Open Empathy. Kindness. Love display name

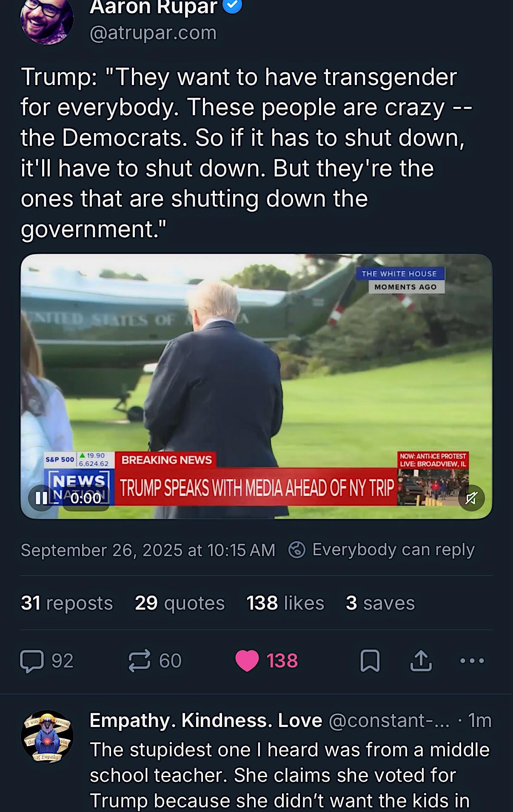206,721
